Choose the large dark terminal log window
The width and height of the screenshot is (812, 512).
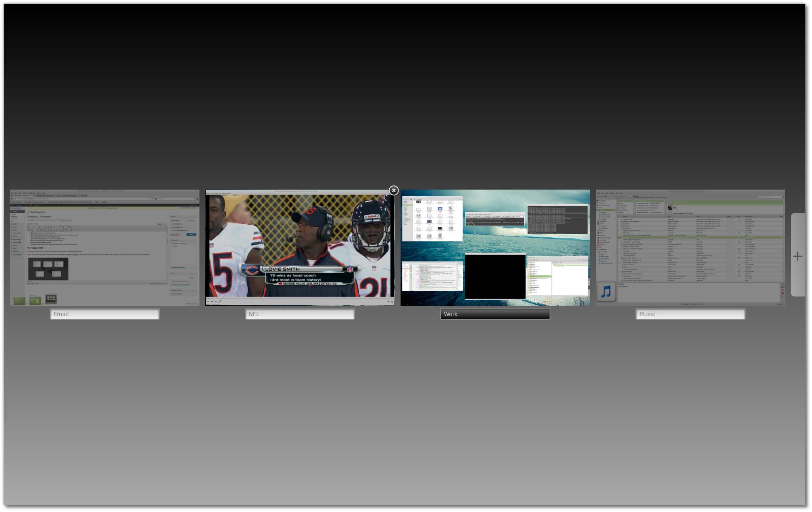pos(557,219)
